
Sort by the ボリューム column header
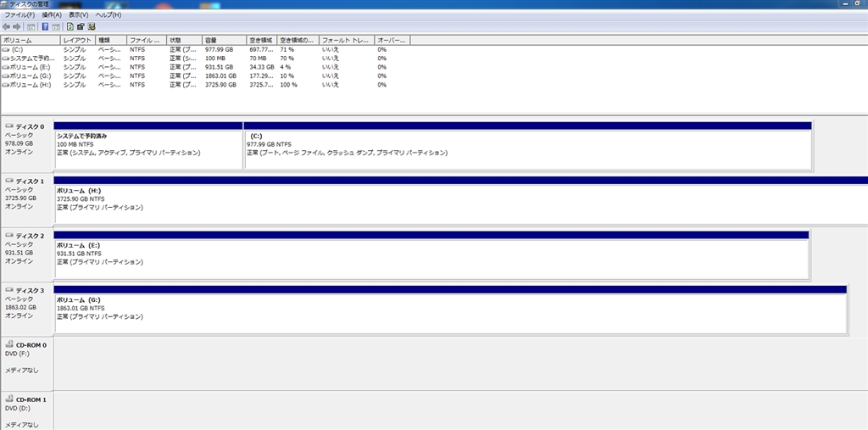31,41
